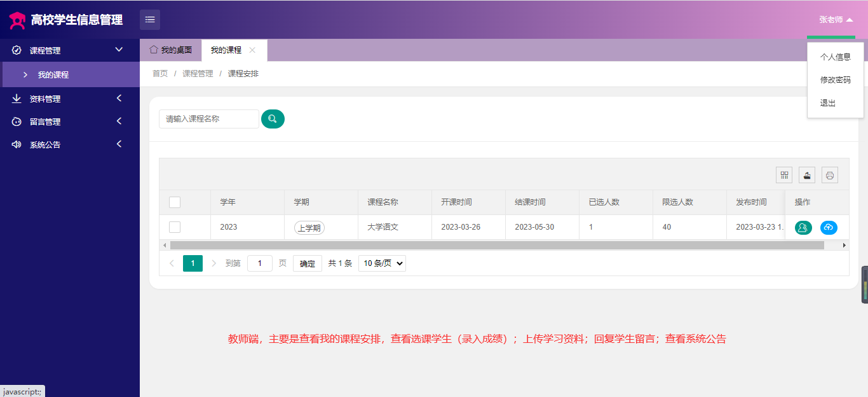The height and width of the screenshot is (397, 868).
Task: Open the 10 条/页 page size dropdown
Action: coord(382,263)
